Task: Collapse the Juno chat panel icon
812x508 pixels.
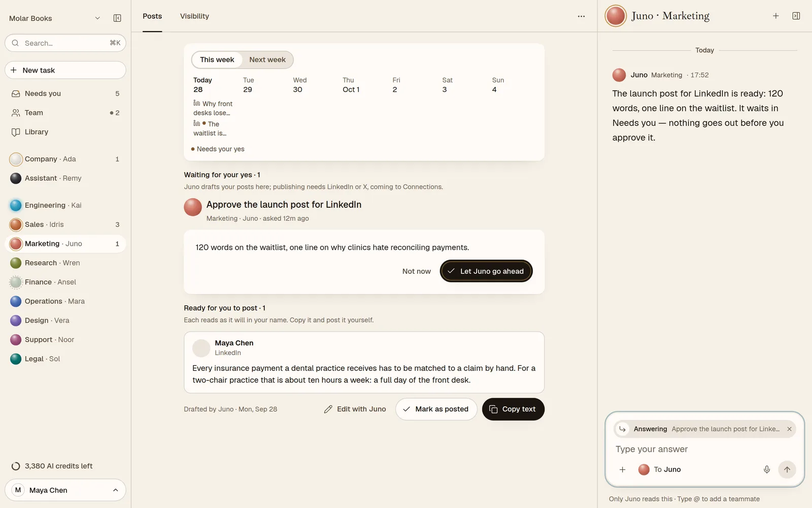Action: click(x=796, y=16)
